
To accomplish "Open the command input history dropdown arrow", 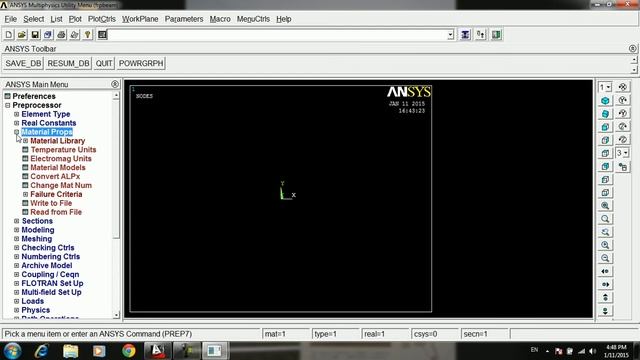I will [450, 35].
